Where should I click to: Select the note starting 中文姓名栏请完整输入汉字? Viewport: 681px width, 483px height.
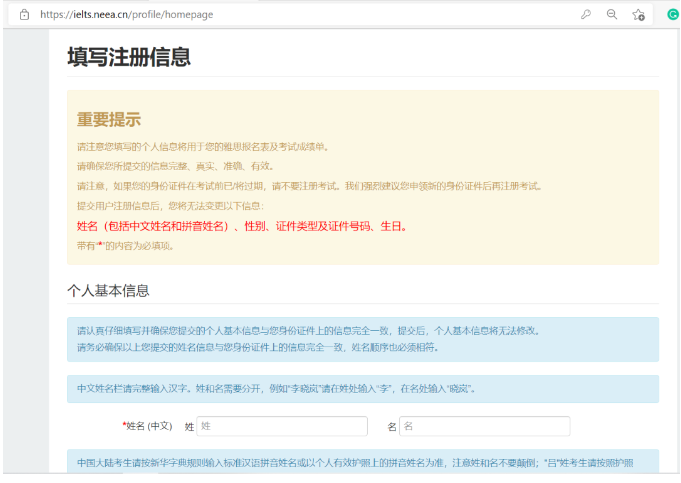tap(276, 389)
